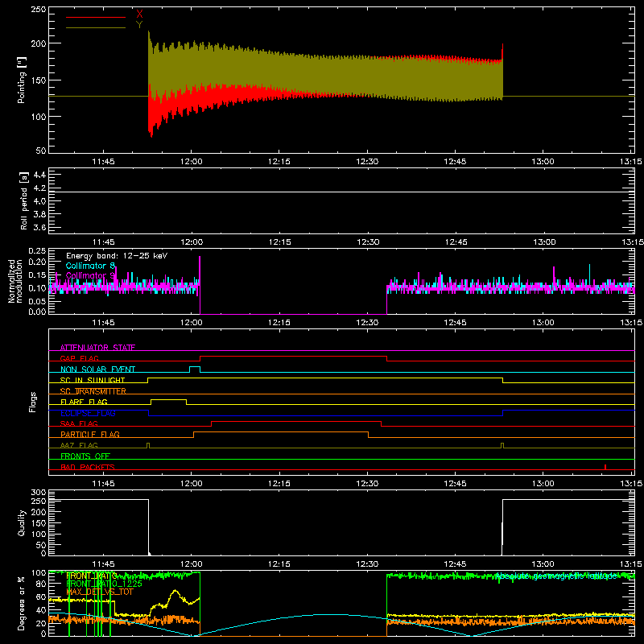
Task: Click the 11:45 time label under modulation plot
Action: click(x=104, y=323)
